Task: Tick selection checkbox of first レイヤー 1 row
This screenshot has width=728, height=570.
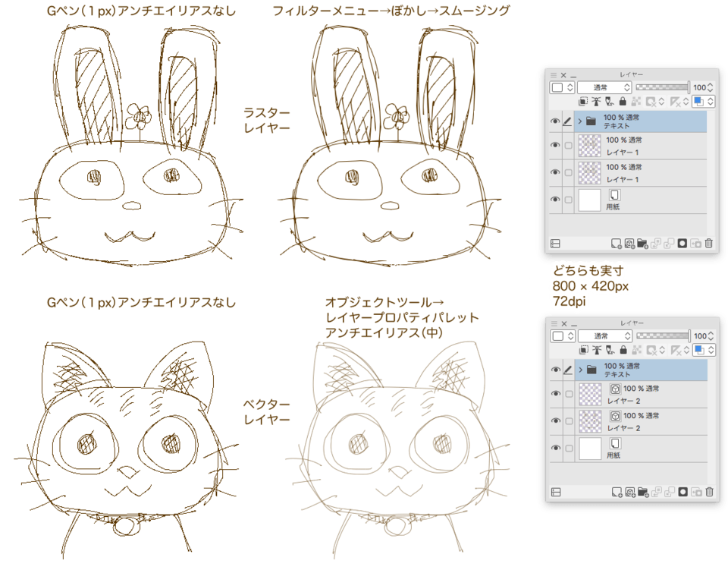Action: click(x=568, y=146)
